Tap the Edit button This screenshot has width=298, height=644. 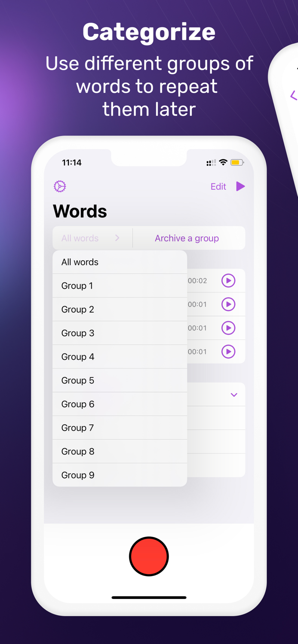pos(218,186)
